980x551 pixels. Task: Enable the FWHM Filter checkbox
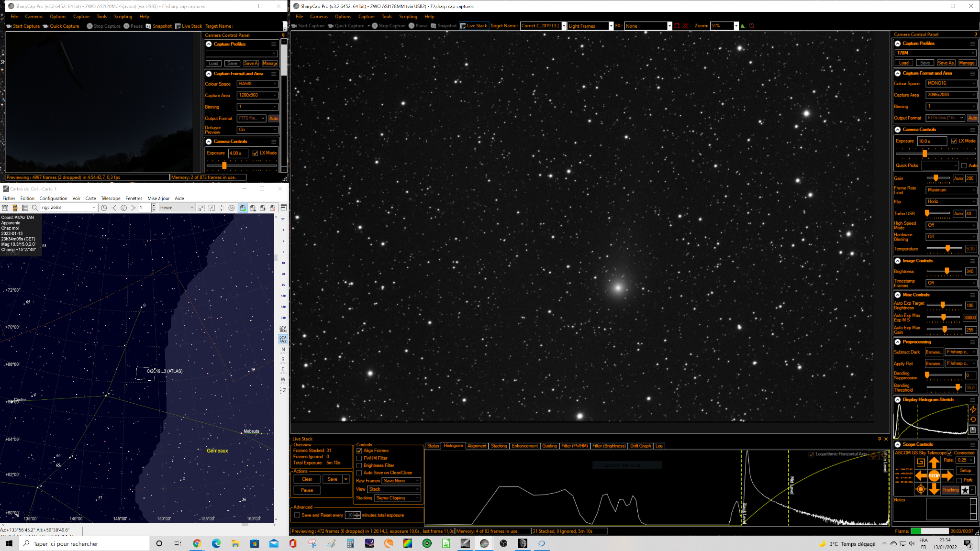[359, 458]
